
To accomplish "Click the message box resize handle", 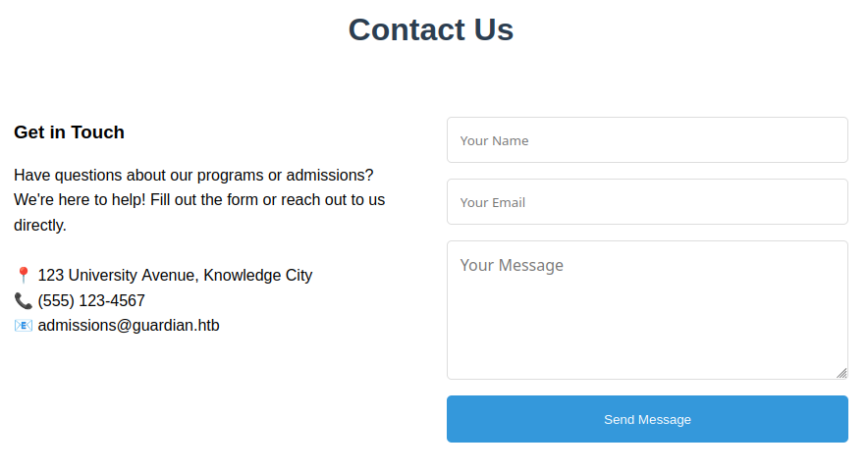I will (x=841, y=373).
